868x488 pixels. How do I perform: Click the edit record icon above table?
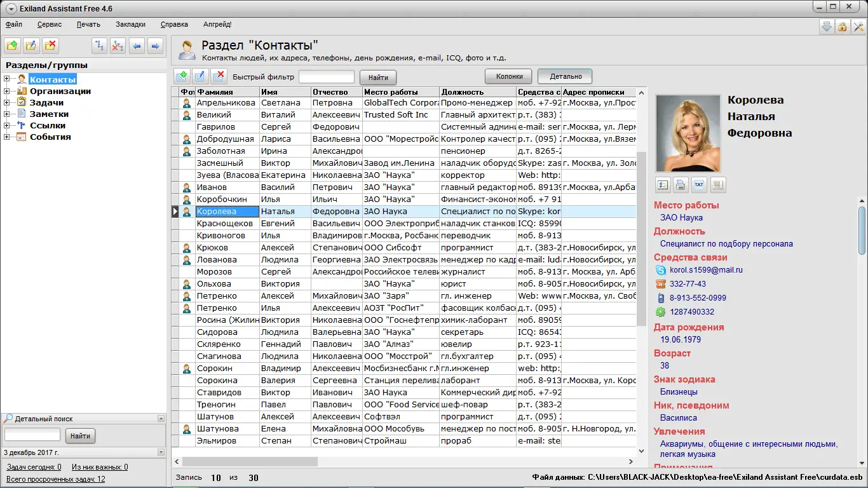click(200, 77)
